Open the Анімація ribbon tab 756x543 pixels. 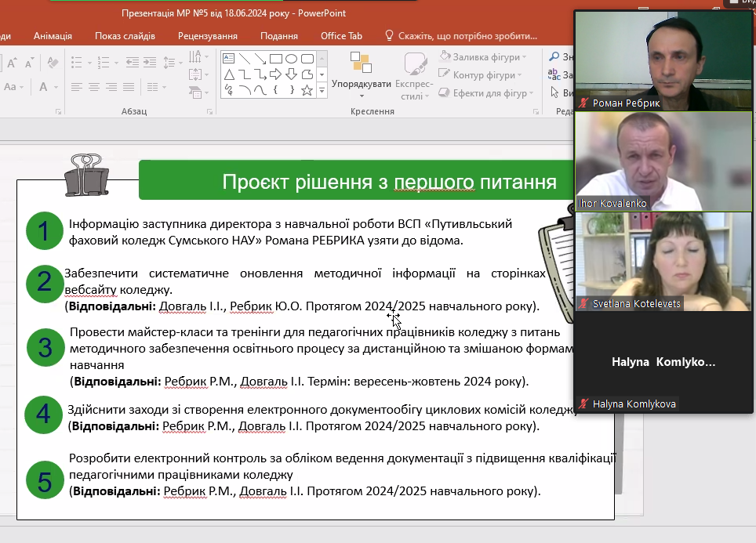pos(53,36)
